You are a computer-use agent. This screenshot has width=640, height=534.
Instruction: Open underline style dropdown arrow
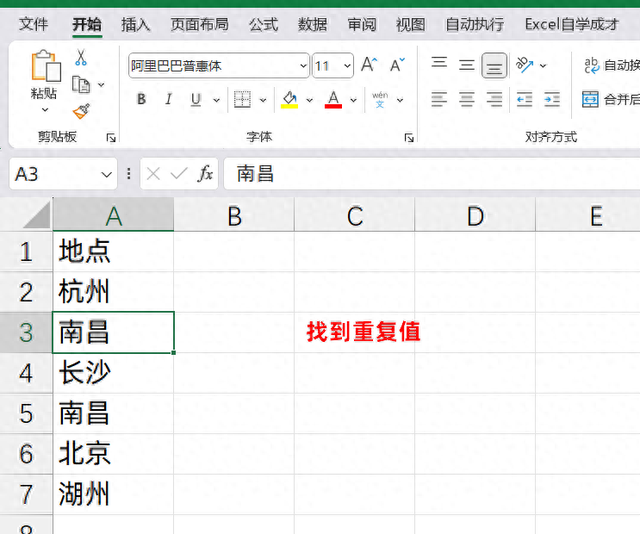click(x=216, y=100)
